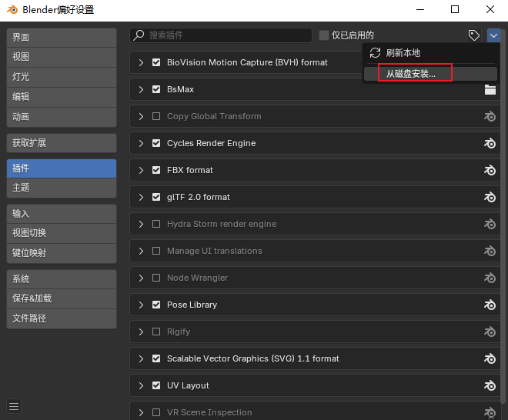The height and width of the screenshot is (420, 508).
Task: Expand the BioVision Motion Capture row
Action: point(141,62)
